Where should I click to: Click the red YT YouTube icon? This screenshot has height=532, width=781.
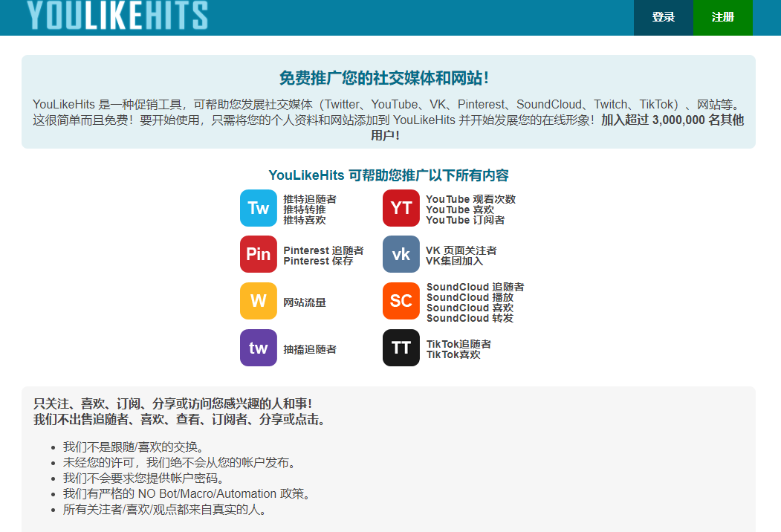pos(401,208)
